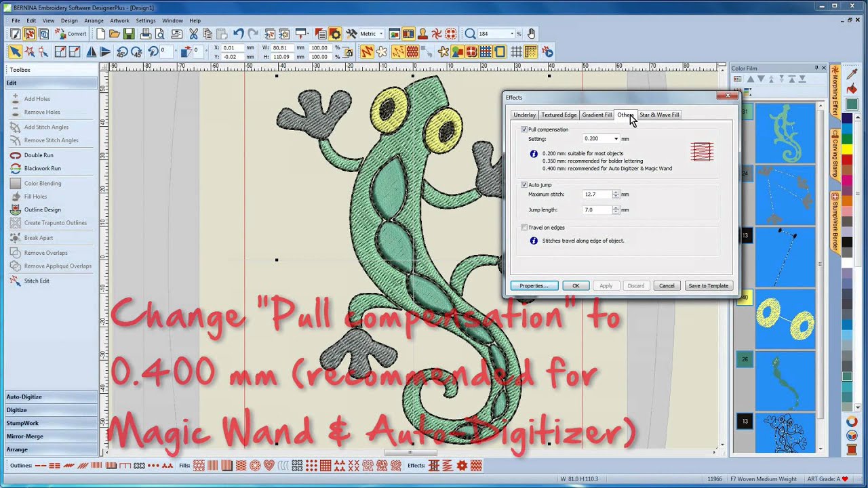Switch to the Textured Edge tab

(x=559, y=115)
